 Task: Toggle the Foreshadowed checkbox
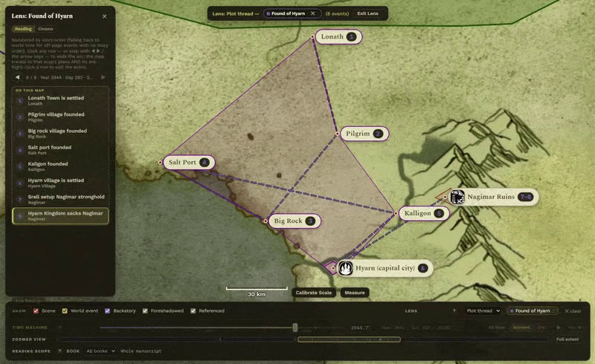[x=145, y=311]
